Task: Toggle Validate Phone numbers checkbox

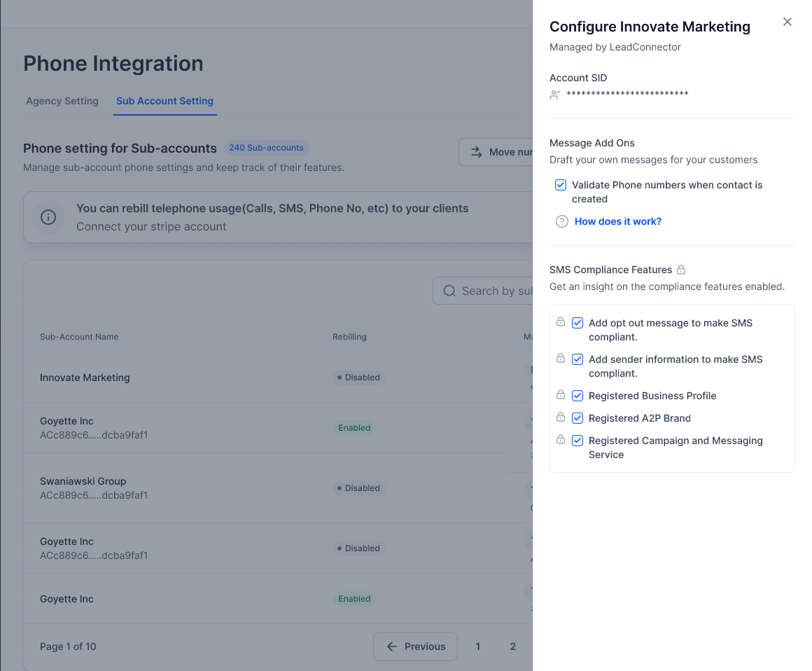Action: [561, 185]
